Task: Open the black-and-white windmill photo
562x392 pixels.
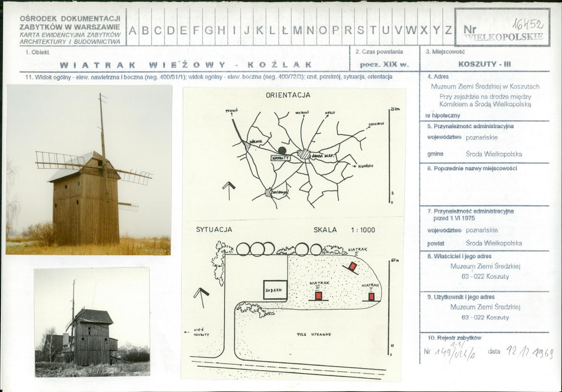Action: pos(92,322)
